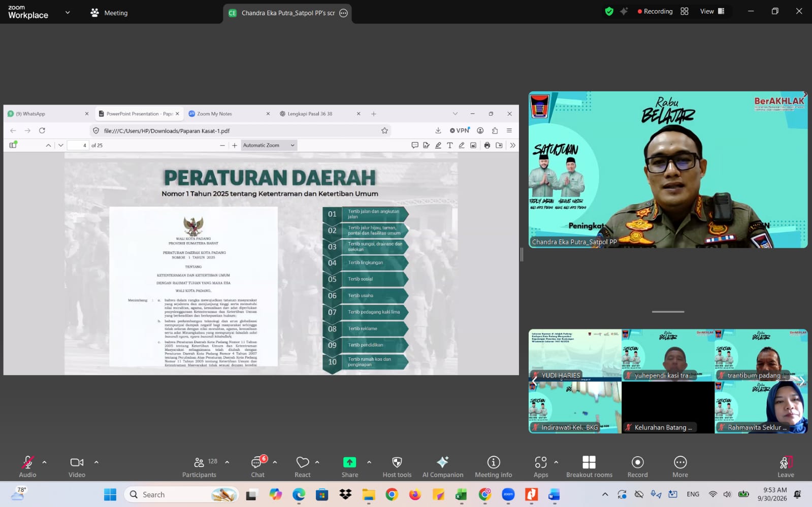This screenshot has height=507, width=812.
Task: Select the Rahmawita Seklur participant thumbnail
Action: (761, 408)
